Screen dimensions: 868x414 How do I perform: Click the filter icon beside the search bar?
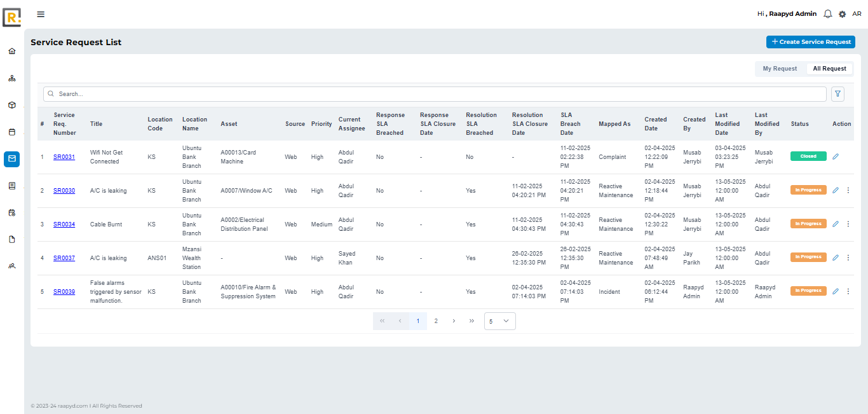click(837, 93)
